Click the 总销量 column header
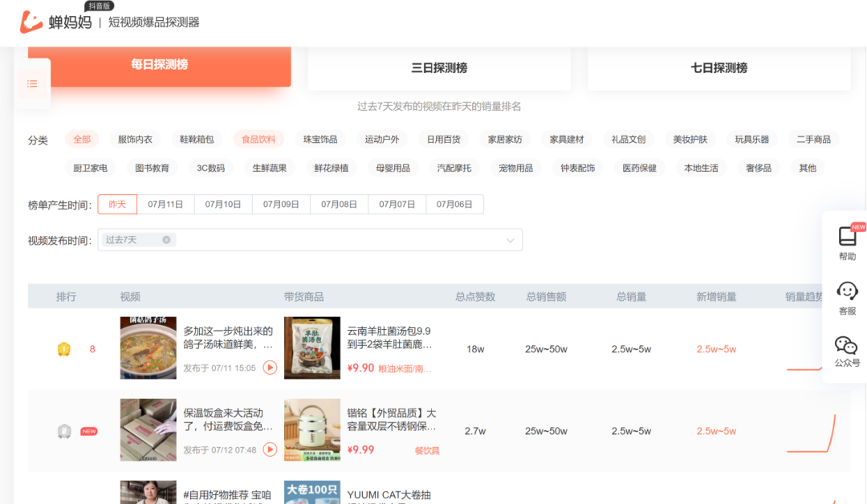This screenshot has width=867, height=504. tap(632, 297)
